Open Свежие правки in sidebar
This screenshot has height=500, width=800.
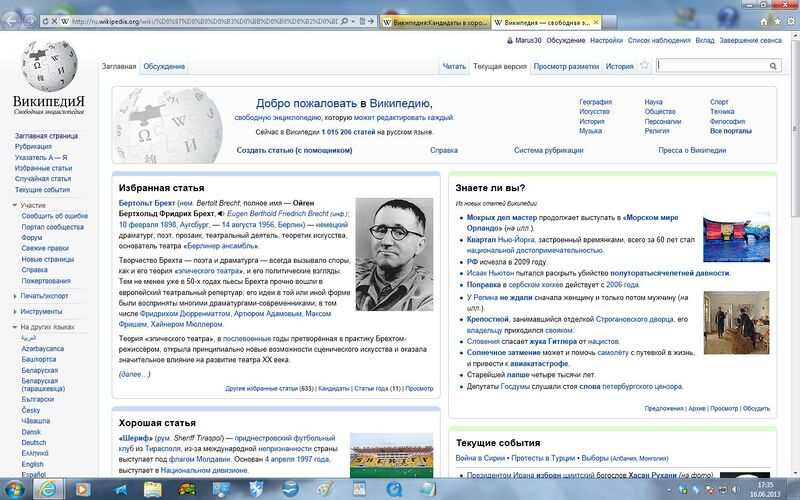tap(45, 248)
